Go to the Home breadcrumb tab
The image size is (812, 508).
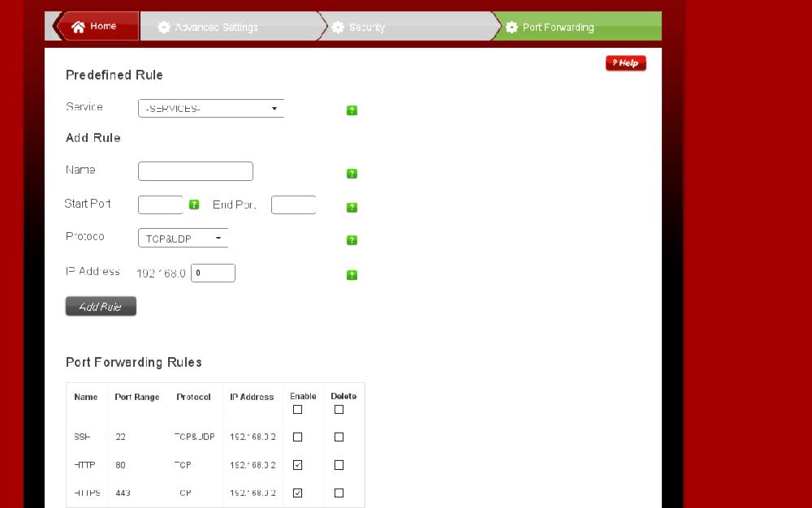coord(97,26)
